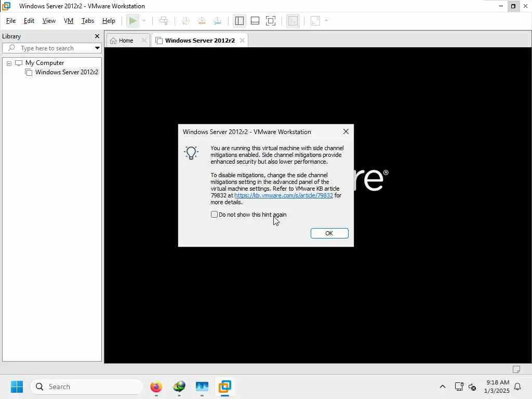
Task: Select Windows Server 2012r2 in library tree
Action: 66,72
